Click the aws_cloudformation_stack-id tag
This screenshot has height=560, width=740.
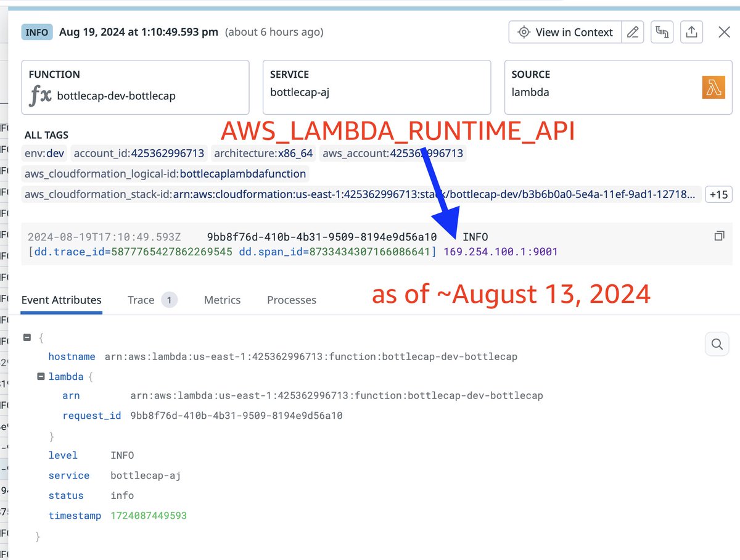361,195
